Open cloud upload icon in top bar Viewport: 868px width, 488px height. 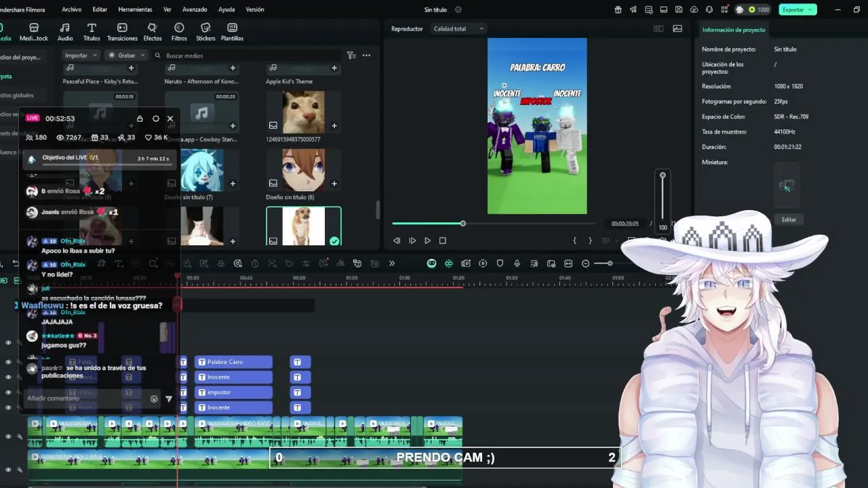pos(694,9)
